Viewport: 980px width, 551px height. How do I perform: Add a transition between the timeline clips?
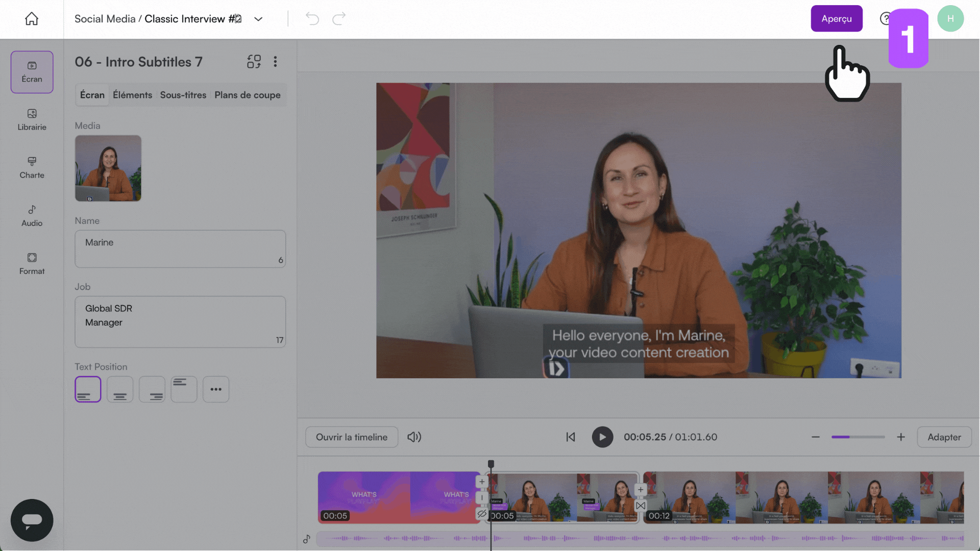[x=641, y=506]
